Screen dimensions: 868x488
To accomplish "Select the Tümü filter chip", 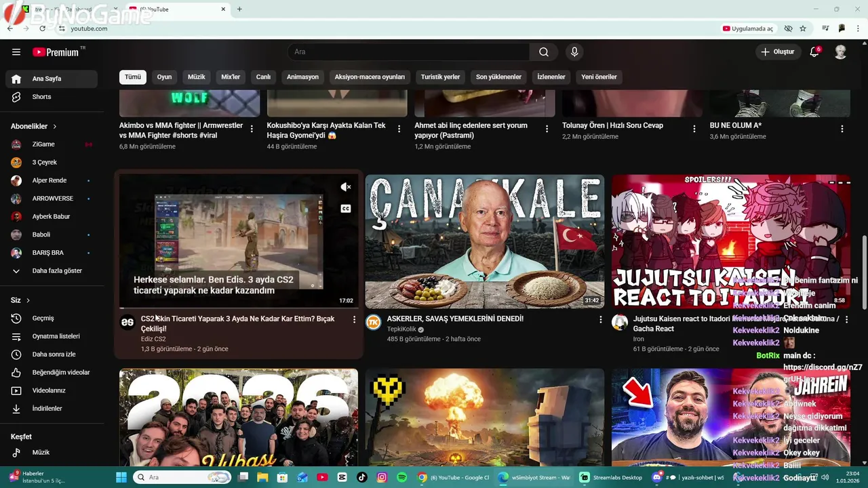I will (x=133, y=77).
